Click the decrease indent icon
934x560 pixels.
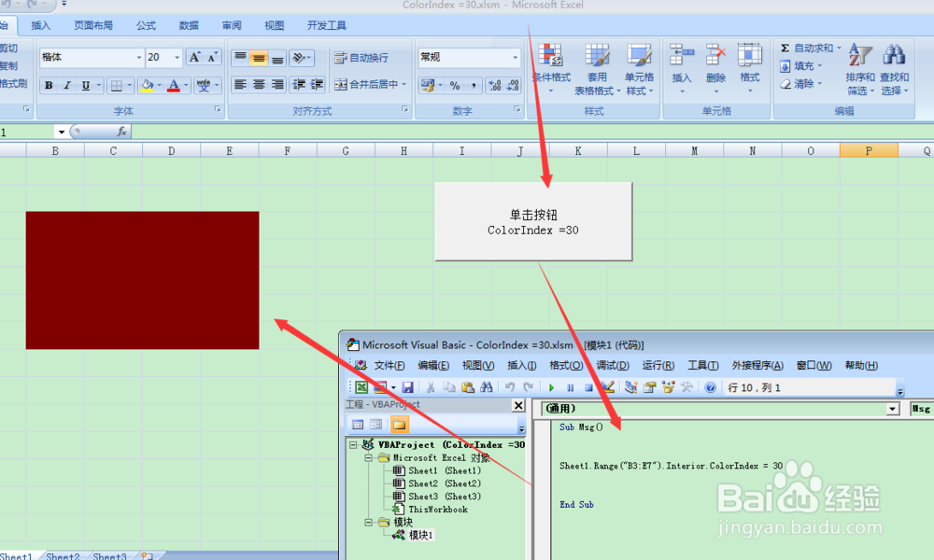coord(299,85)
